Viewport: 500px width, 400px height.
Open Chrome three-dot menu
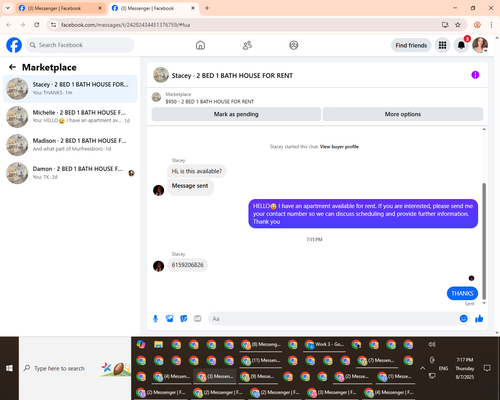[491, 25]
